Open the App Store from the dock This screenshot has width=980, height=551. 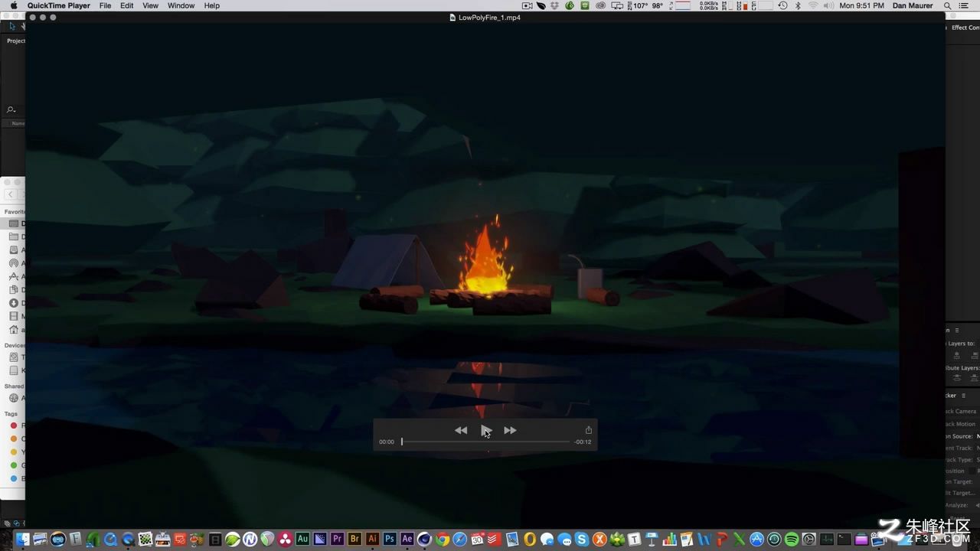756,539
